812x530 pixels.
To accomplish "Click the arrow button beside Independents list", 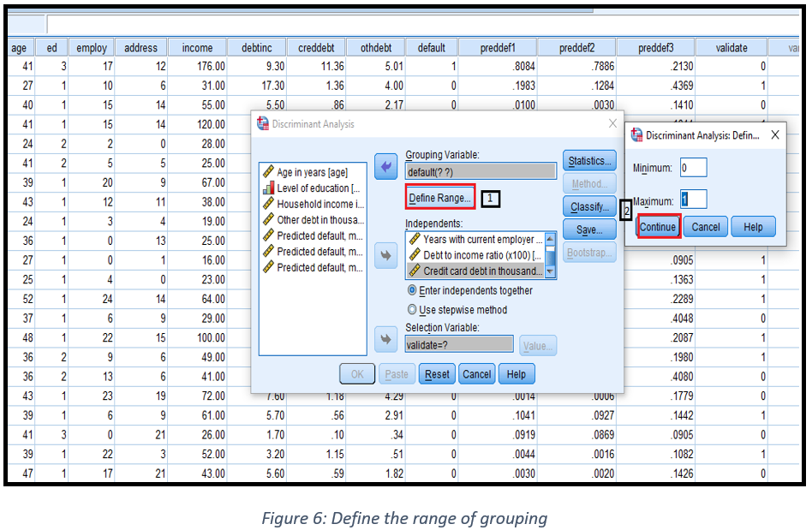I will 386,255.
